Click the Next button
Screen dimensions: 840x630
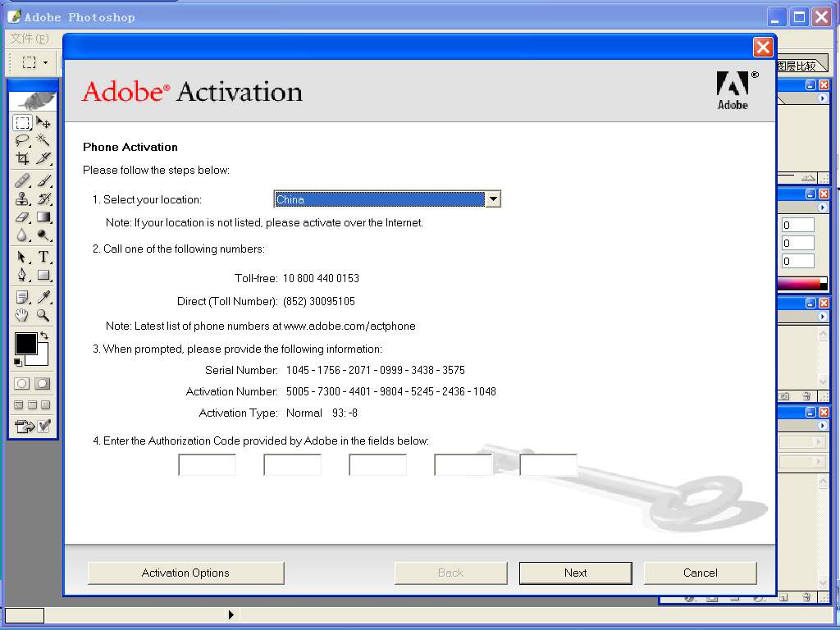coord(575,573)
